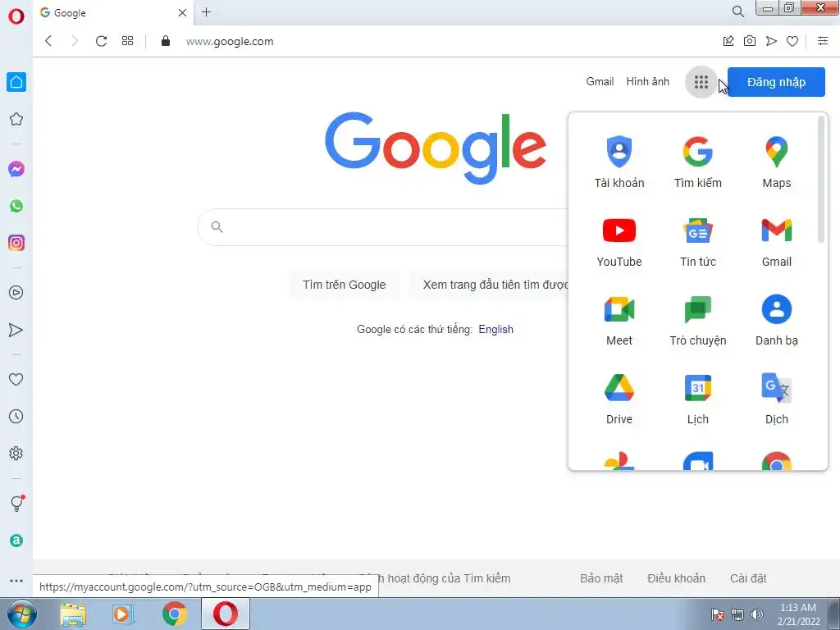Viewport: 840px width, 630px height.
Task: Open media player from taskbar
Action: [123, 614]
